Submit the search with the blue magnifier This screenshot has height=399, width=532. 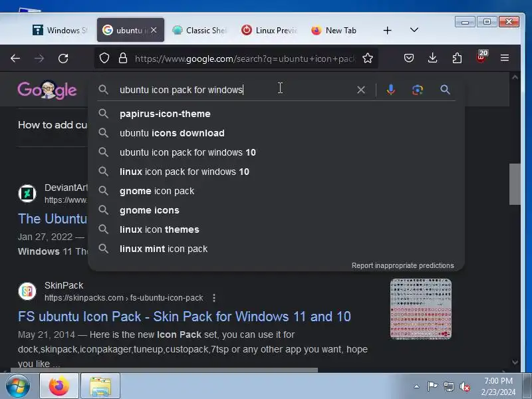pos(445,90)
